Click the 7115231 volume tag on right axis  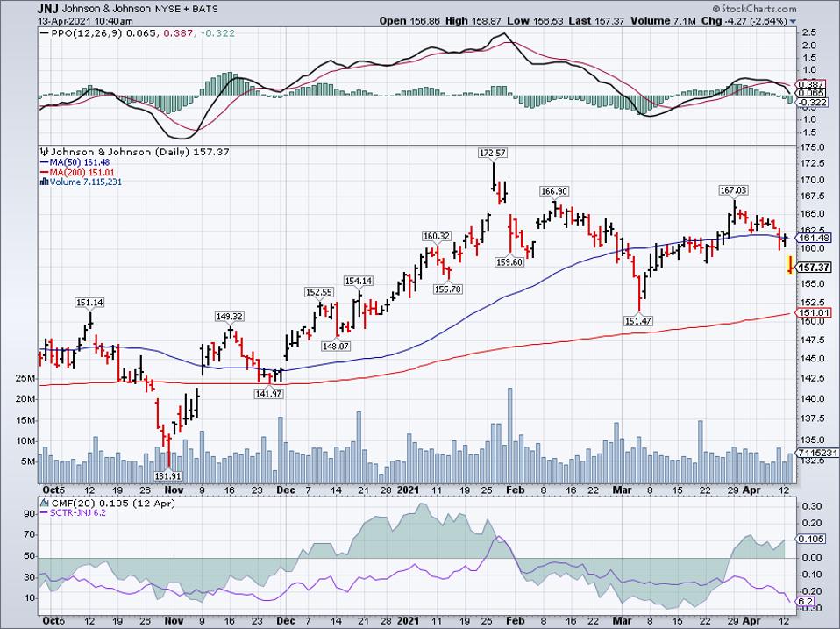pos(816,454)
